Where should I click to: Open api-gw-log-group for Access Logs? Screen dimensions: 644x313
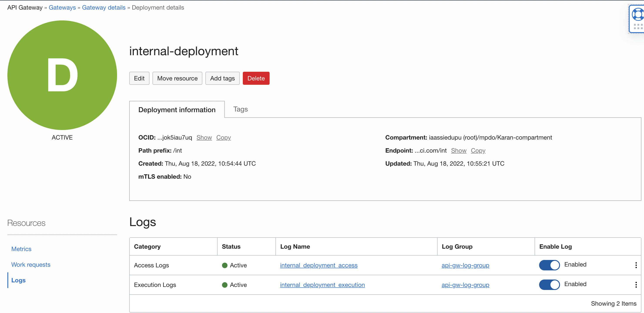(465, 265)
